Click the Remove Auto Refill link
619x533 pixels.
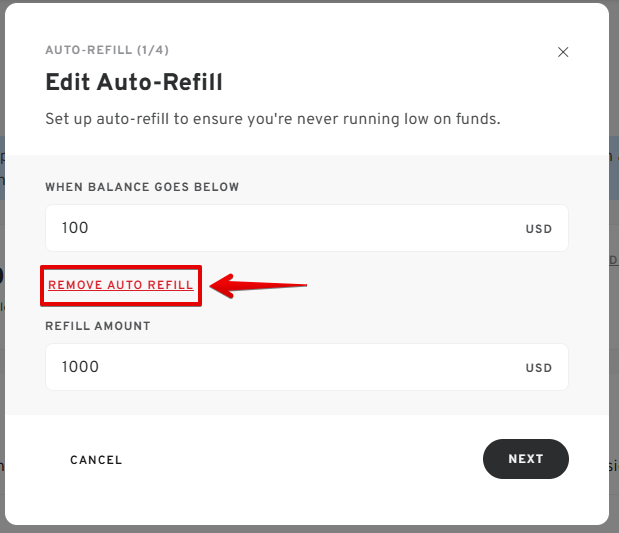pyautogui.click(x=121, y=285)
